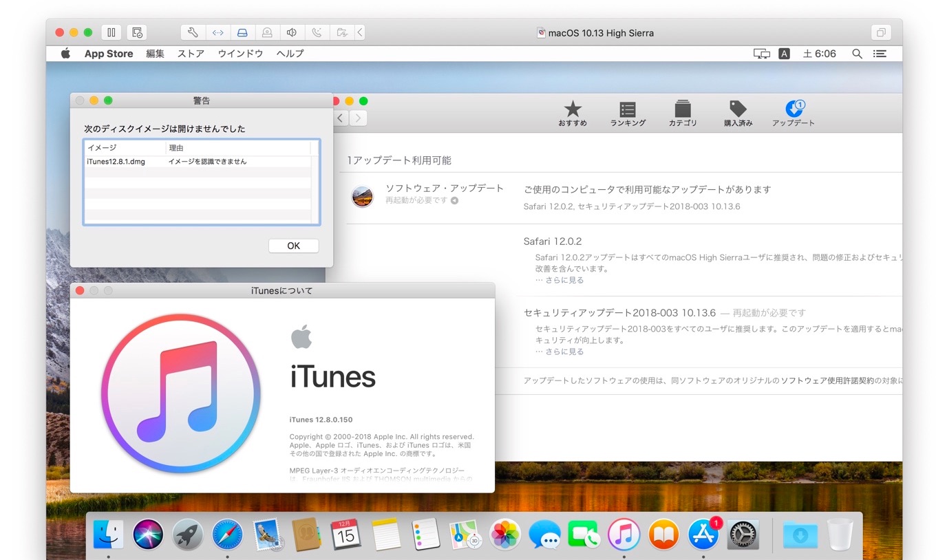The height and width of the screenshot is (560, 936).
Task: Open the ヘルプ menu
Action: click(290, 54)
